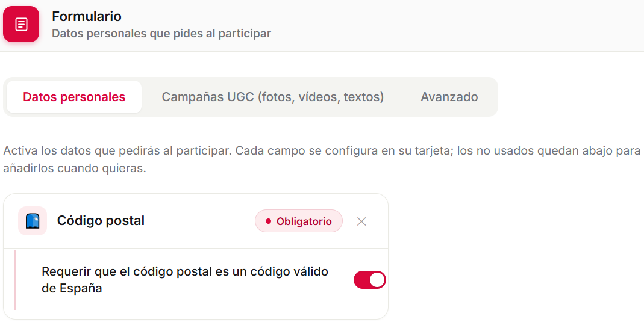Image resolution: width=644 pixels, height=328 pixels.
Task: Click the Formulario heading
Action: tap(87, 16)
